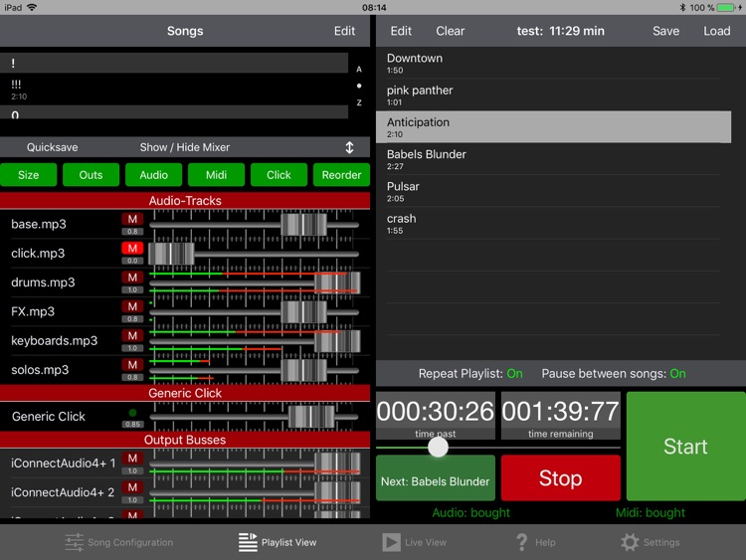Expand mixer with up-down arrow icon
The image size is (746, 560).
coord(349,147)
